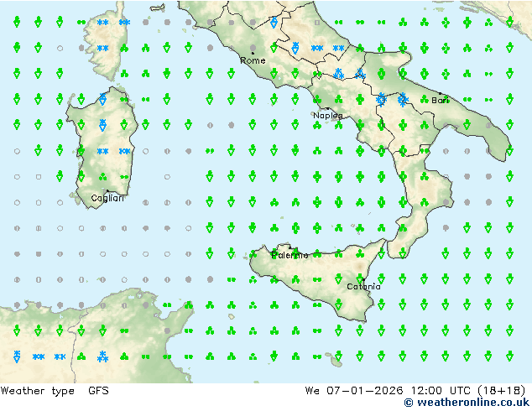Click the Cagliari city label
This screenshot has height=411, width=532.
[x=107, y=198]
